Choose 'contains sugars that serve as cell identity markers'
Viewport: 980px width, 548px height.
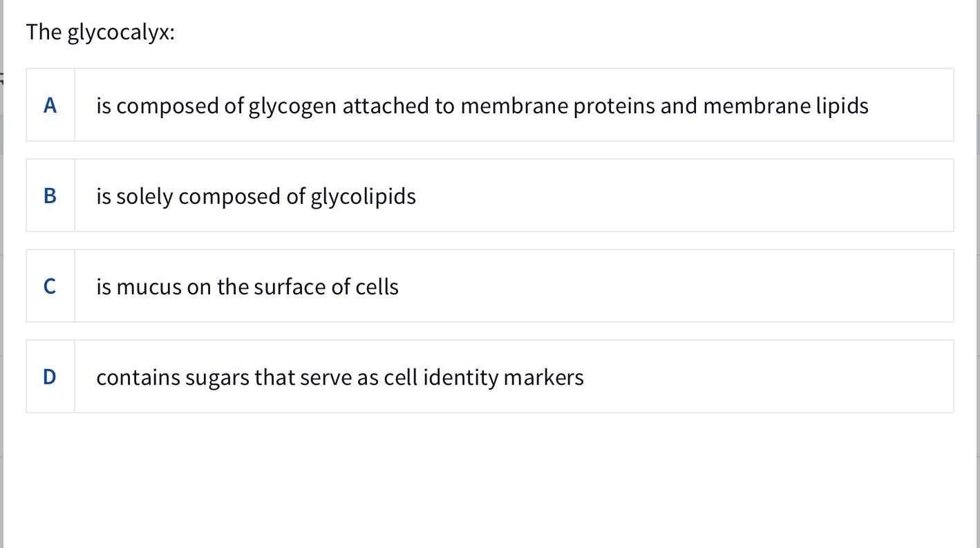pyautogui.click(x=340, y=377)
